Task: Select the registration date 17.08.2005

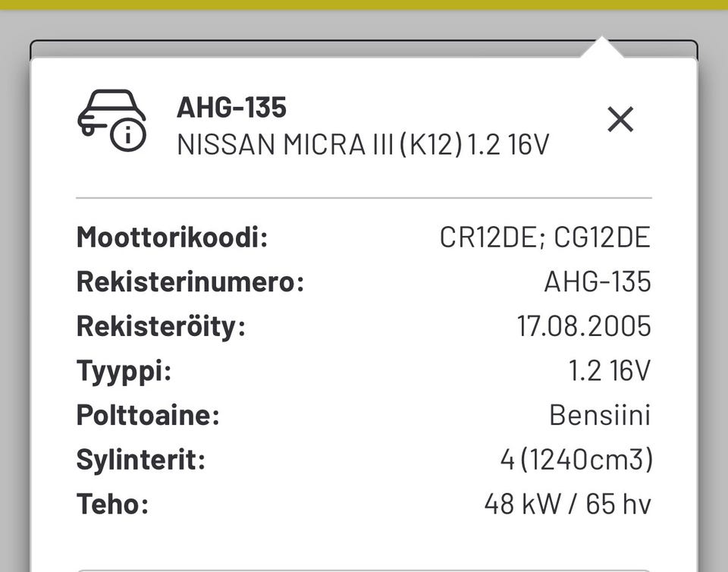Action: [584, 326]
